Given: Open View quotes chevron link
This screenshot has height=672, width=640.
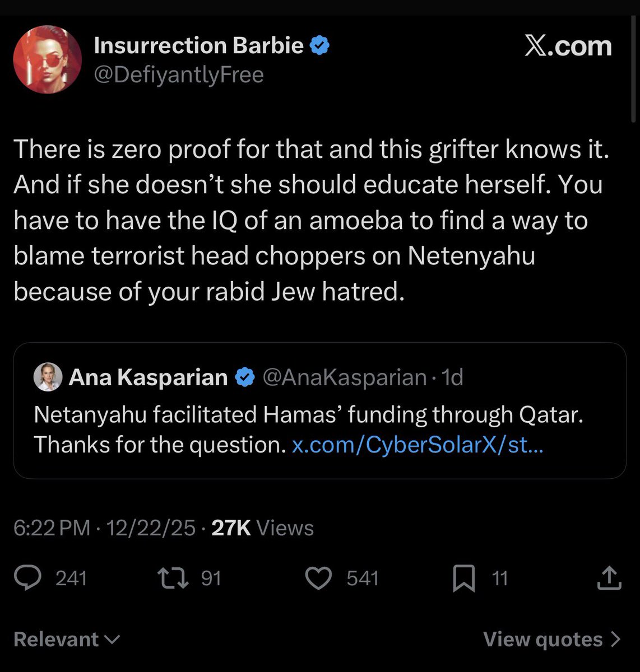Looking at the screenshot, I should (x=552, y=640).
